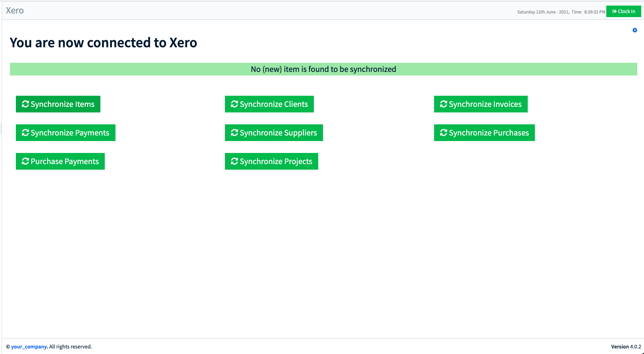
Task: Click the date 'Saturday 12th June - 2021'
Action: click(x=543, y=12)
